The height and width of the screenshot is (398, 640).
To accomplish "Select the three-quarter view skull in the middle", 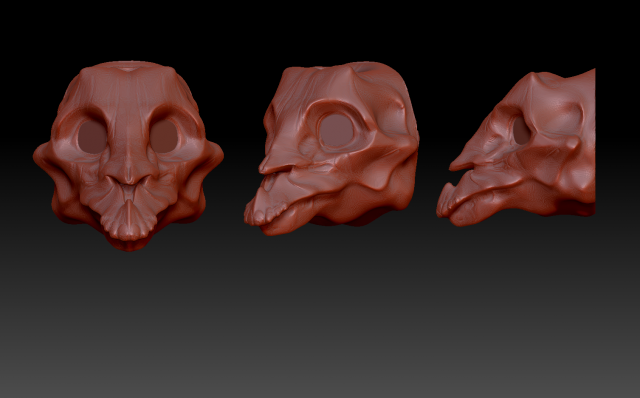I will (x=331, y=149).
